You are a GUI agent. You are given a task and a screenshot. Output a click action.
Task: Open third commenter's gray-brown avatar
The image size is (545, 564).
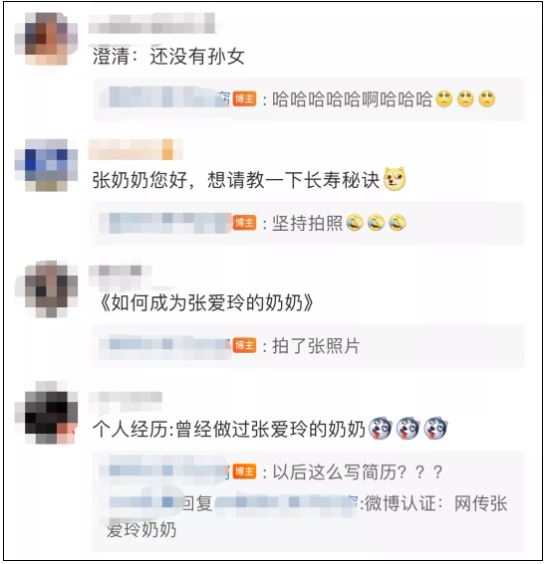point(46,289)
